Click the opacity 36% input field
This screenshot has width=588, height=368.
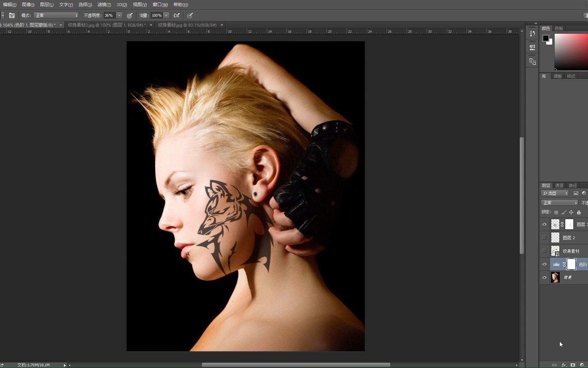[x=110, y=15]
